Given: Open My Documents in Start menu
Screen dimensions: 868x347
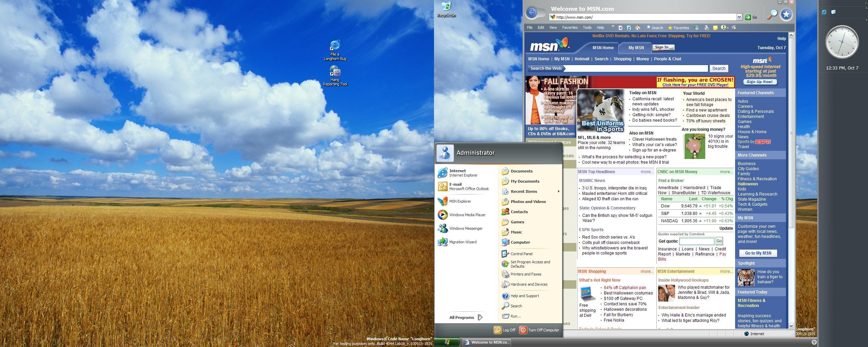Looking at the screenshot, I should [x=530, y=181].
